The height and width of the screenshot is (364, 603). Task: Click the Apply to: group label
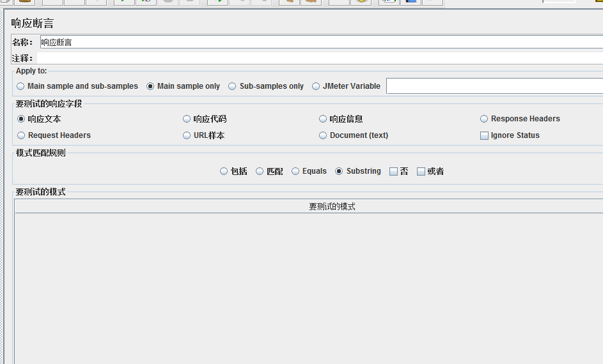31,71
